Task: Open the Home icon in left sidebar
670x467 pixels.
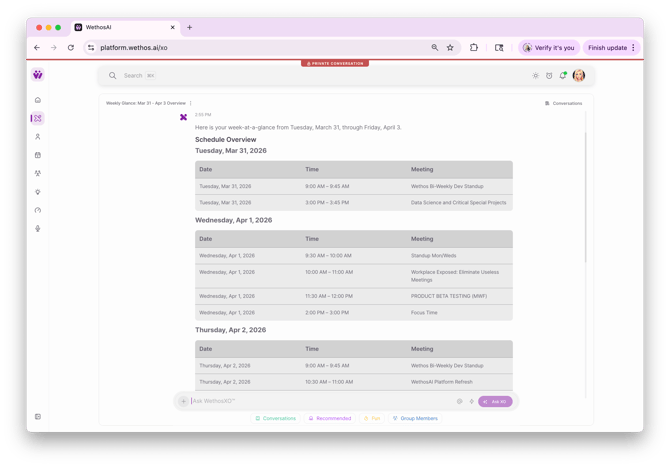Action: point(38,100)
